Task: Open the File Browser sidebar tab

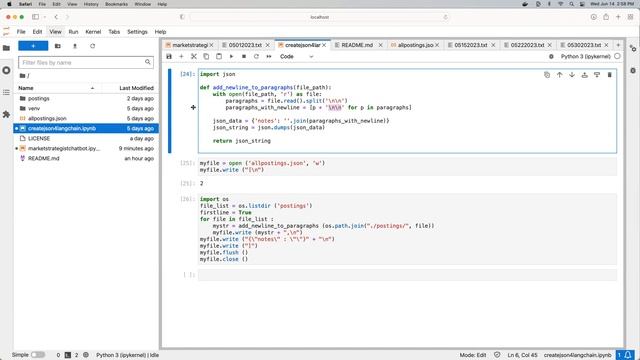Action: (6, 48)
